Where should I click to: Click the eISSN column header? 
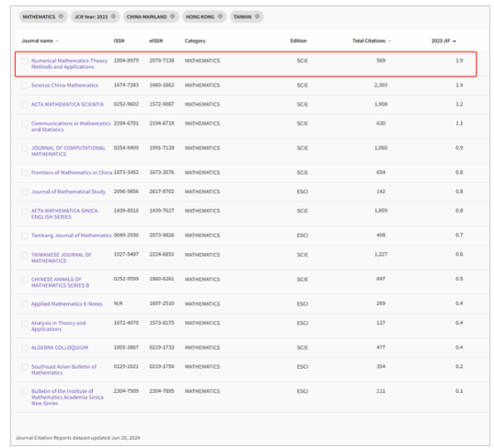[156, 41]
